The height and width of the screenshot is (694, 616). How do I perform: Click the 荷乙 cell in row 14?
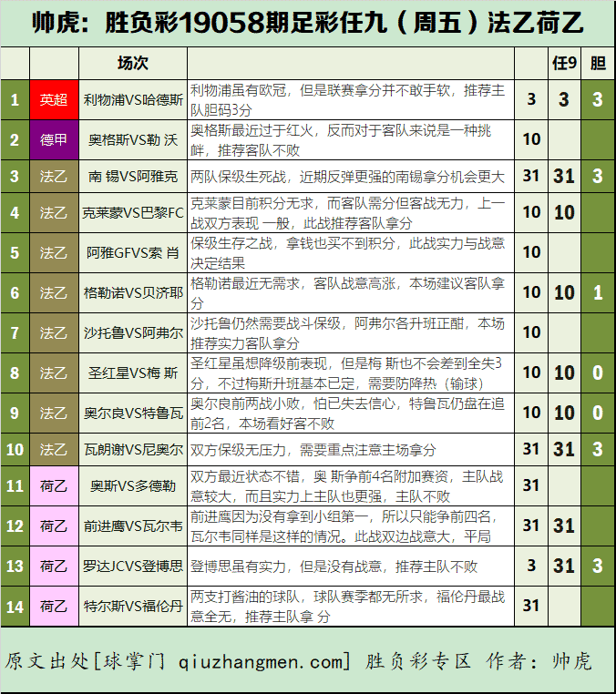point(54,606)
